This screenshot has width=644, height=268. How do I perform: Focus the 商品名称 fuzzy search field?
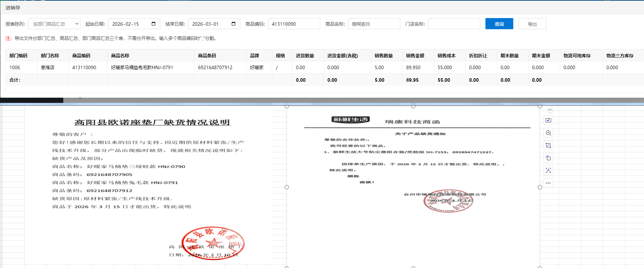click(374, 24)
